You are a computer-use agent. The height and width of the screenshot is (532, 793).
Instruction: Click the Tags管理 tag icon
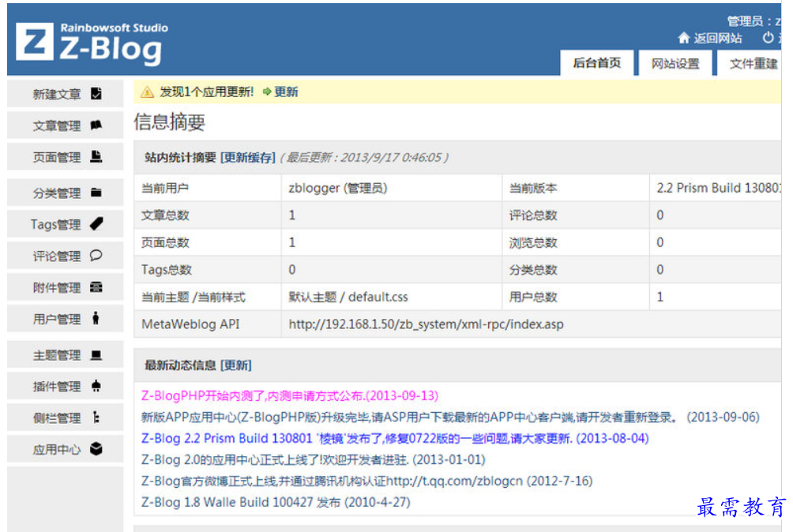[96, 224]
